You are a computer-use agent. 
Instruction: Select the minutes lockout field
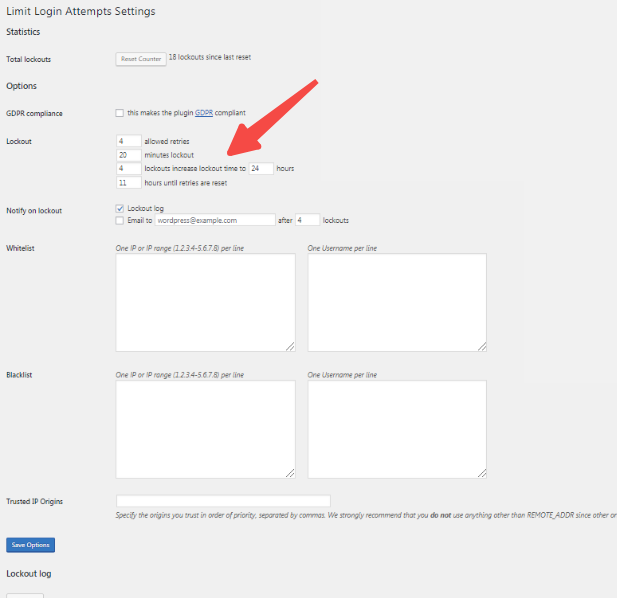point(128,155)
